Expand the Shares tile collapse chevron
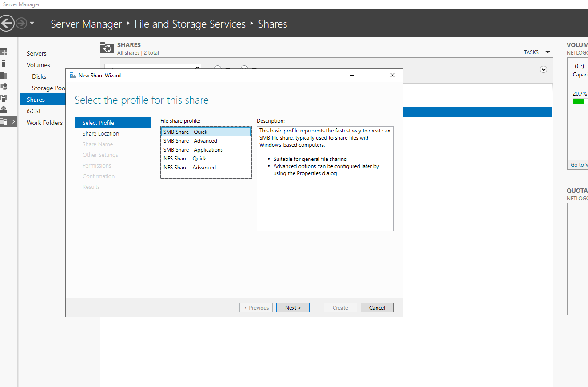This screenshot has width=588, height=387. [544, 69]
